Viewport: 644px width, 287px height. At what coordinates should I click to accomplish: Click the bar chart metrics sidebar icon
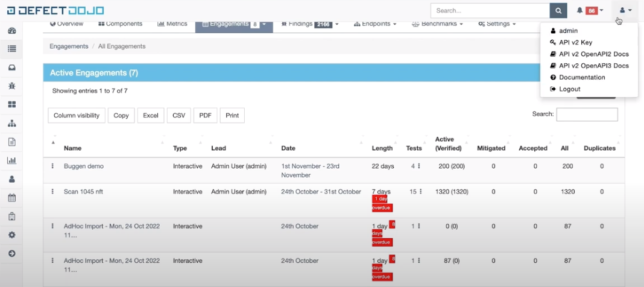pyautogui.click(x=11, y=160)
